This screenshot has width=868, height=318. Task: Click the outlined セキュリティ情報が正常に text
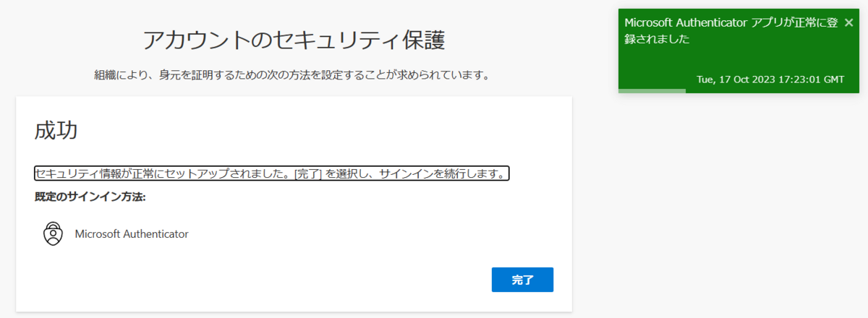(x=272, y=174)
